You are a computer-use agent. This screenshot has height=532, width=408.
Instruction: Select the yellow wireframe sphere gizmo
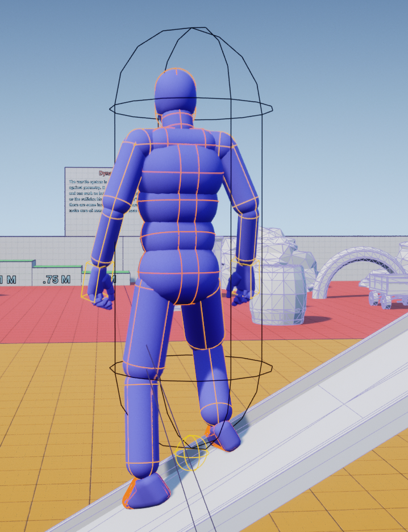pyautogui.click(x=191, y=452)
